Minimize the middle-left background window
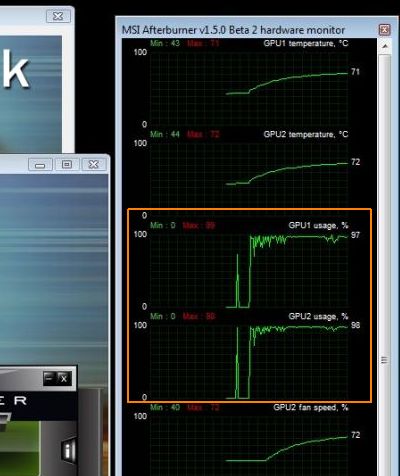This screenshot has width=400, height=476. coord(40,165)
